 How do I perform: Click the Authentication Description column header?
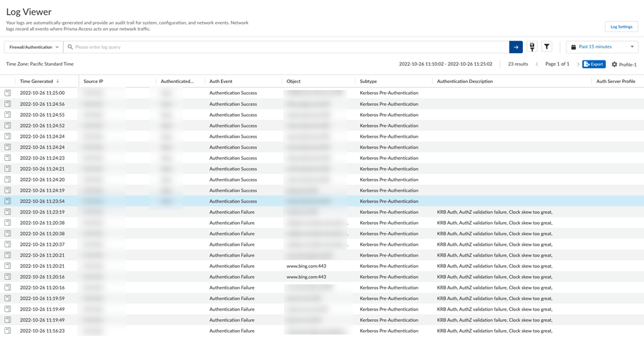pos(464,82)
